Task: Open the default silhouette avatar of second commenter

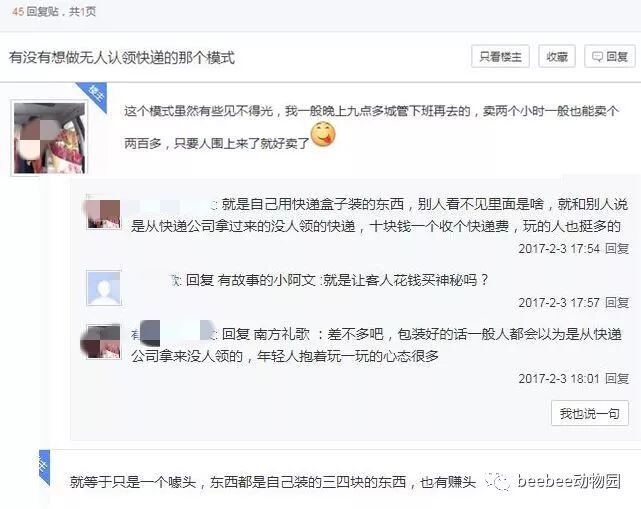Action: [104, 288]
